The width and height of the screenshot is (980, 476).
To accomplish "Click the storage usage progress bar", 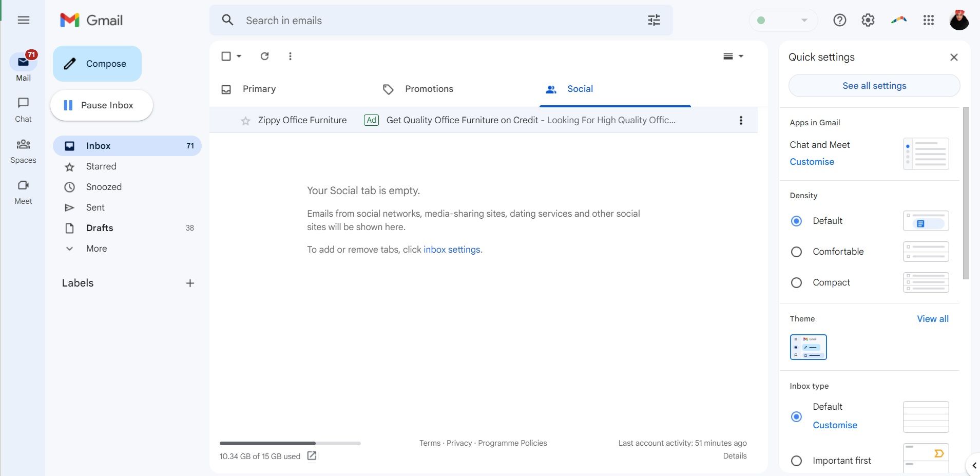I will coord(290,443).
